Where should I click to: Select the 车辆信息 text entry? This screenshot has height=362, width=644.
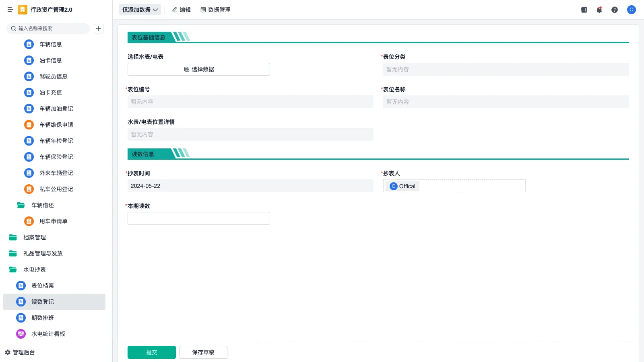[x=51, y=44]
